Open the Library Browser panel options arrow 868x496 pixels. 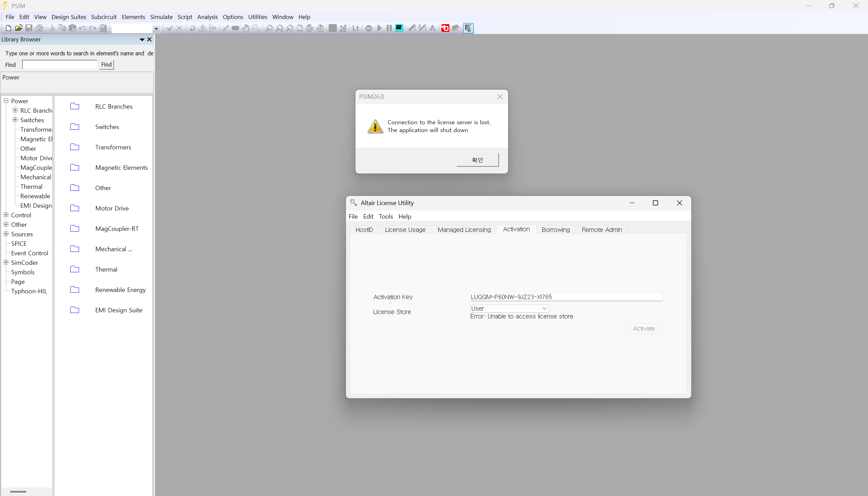pos(142,39)
